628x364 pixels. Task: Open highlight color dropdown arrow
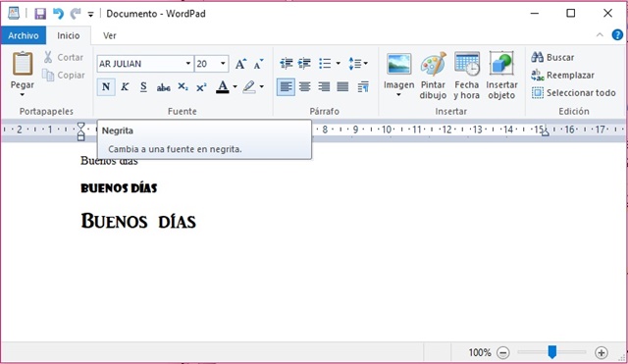coord(262,87)
